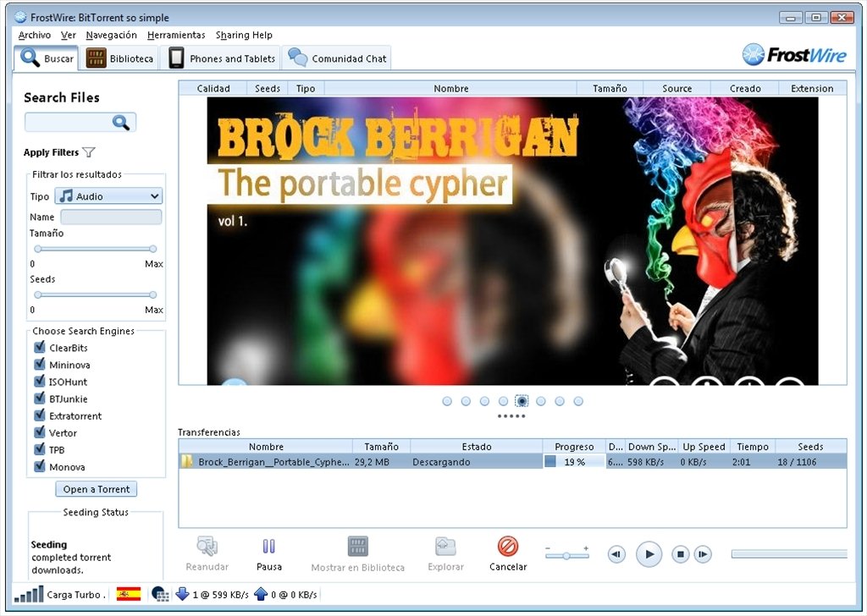Disable the Vertor search engine checkbox
The width and height of the screenshot is (867, 616).
(x=39, y=432)
